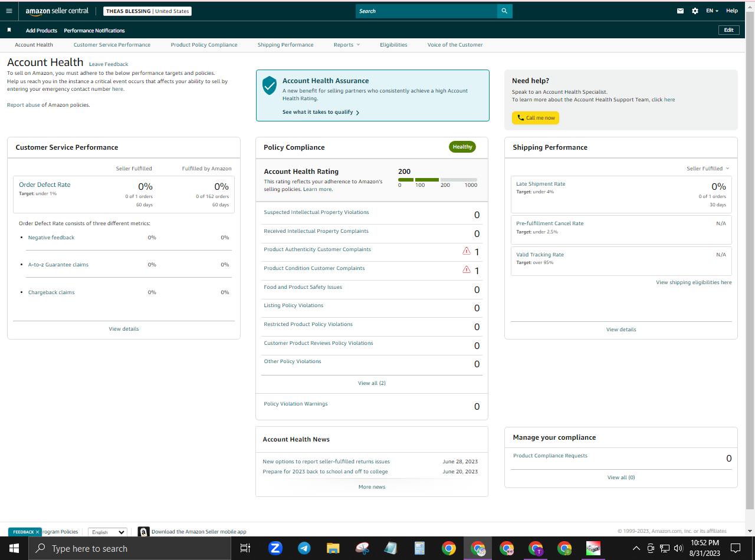
Task: Click the Edit button
Action: tap(729, 30)
